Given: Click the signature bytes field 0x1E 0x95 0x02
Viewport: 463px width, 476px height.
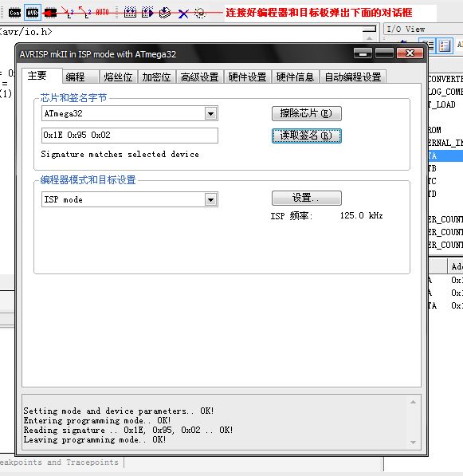Looking at the screenshot, I should (x=130, y=136).
